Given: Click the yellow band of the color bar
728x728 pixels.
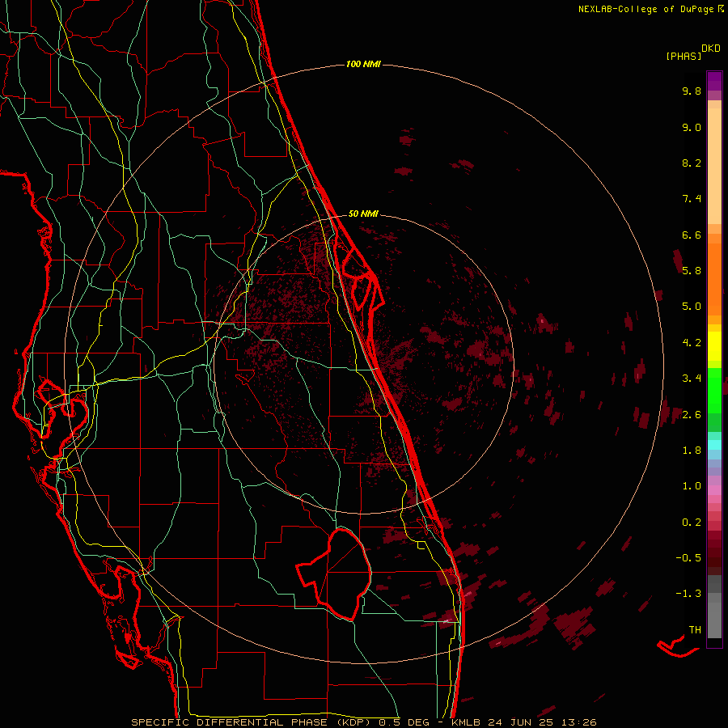Looking at the screenshot, I should [714, 346].
